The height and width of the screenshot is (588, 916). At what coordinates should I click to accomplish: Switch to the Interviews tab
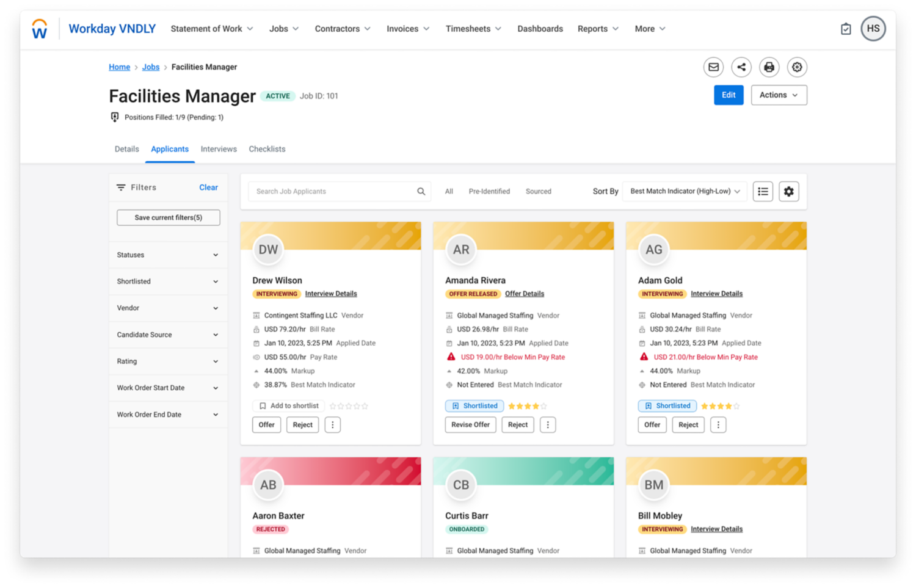pos(219,149)
